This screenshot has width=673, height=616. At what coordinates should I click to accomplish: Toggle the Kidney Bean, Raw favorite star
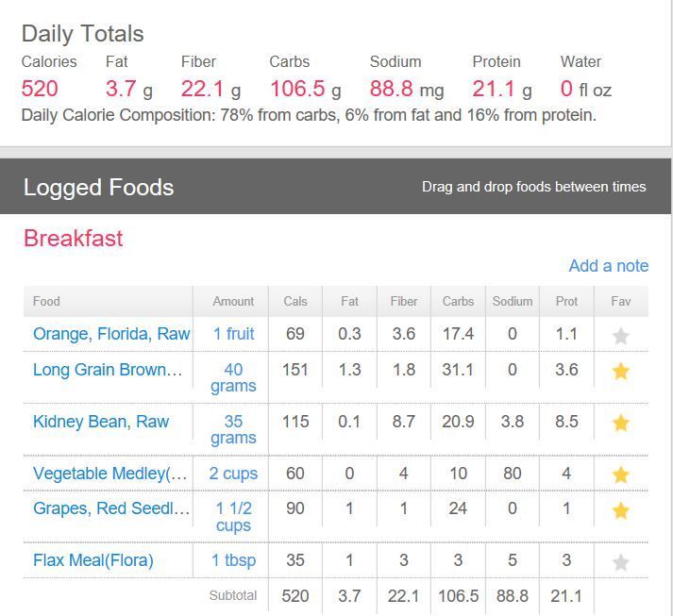(620, 423)
